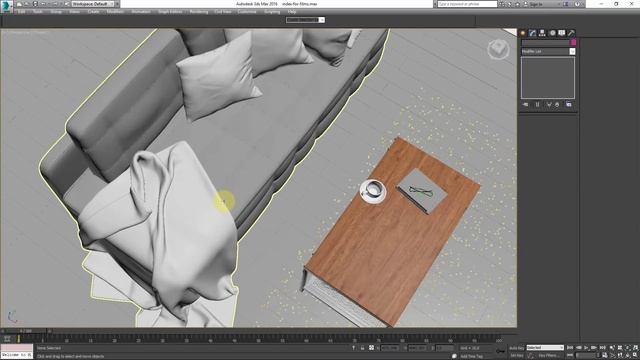Viewport: 640px width, 360px height.
Task: Click the object color swatch
Action: 573,42
